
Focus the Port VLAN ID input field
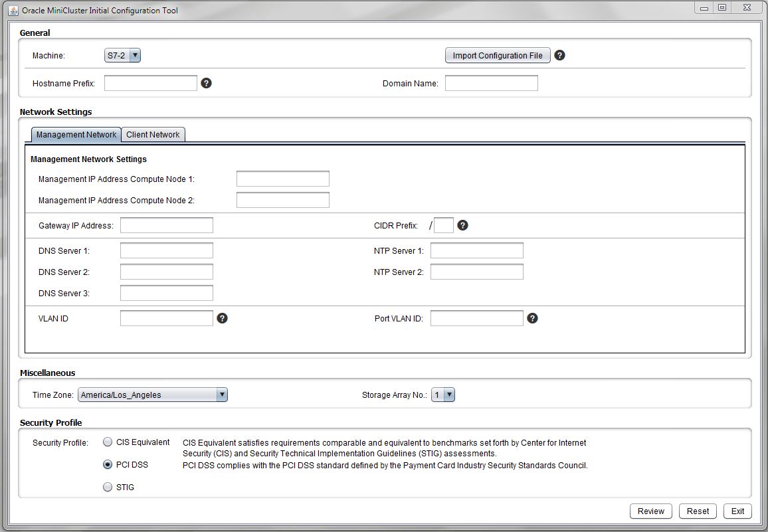[477, 318]
